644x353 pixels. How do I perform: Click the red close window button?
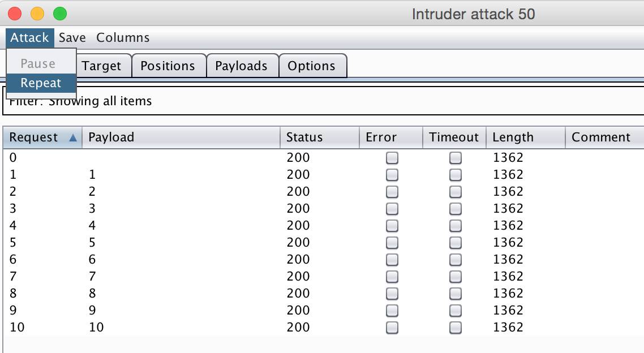[x=15, y=14]
